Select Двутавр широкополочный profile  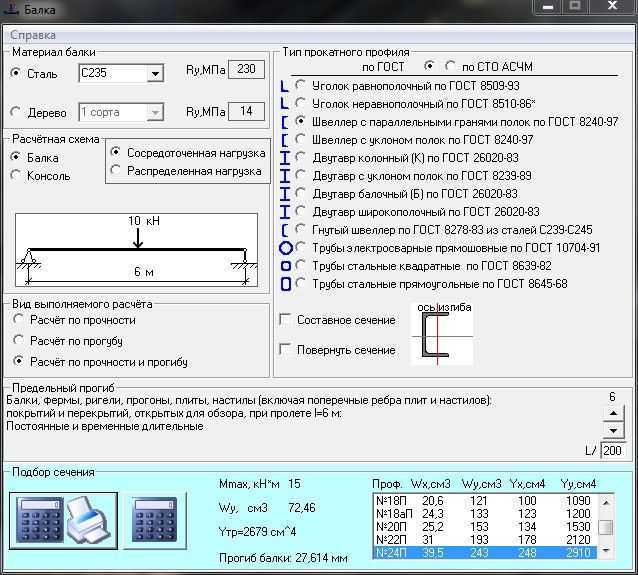click(x=300, y=211)
